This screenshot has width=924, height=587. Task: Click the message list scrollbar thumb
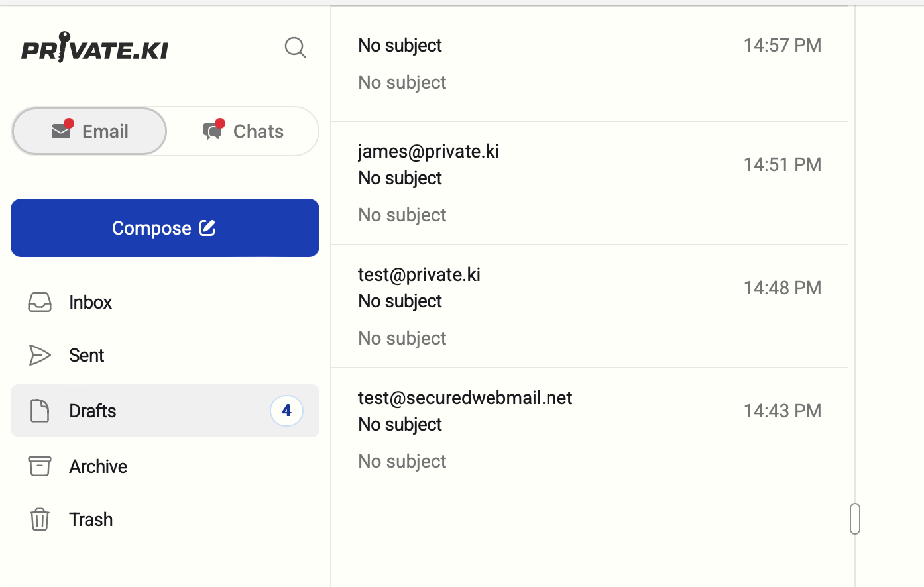(855, 518)
